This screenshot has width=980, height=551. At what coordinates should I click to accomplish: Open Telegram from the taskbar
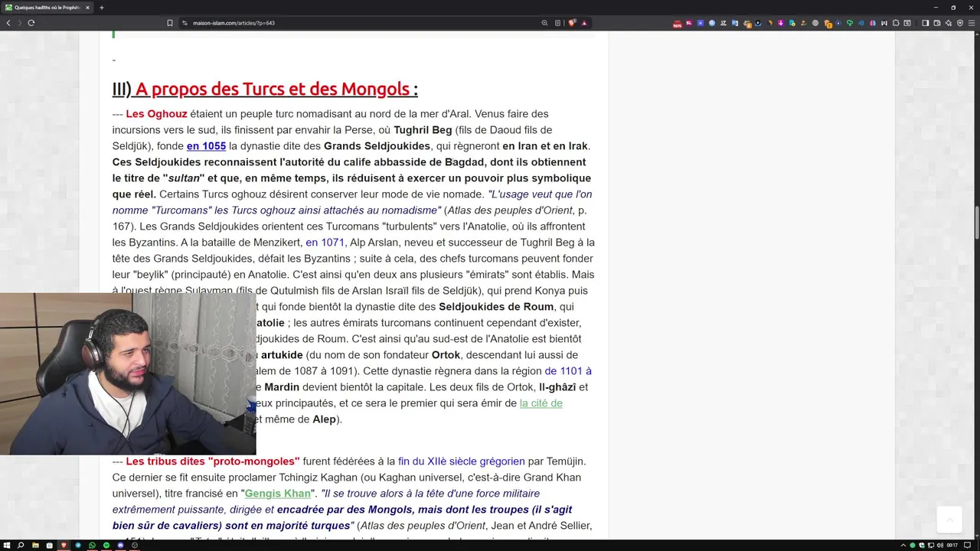tap(78, 545)
